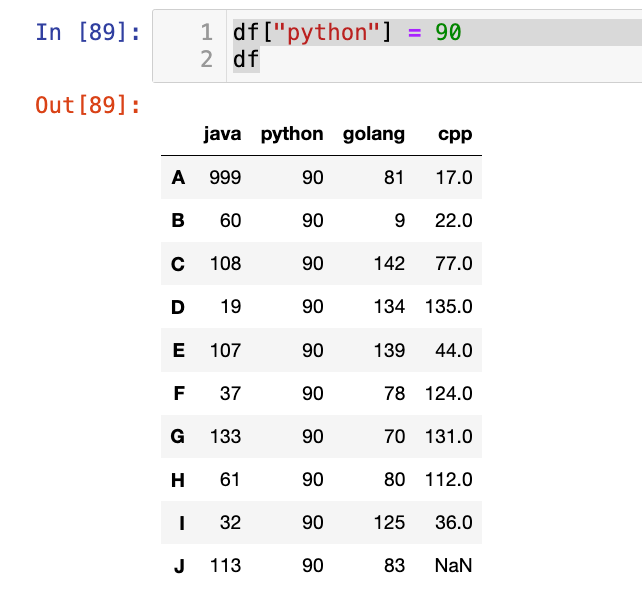Click line number 1 in code gutter
Image resolution: width=642 pixels, height=614 pixels.
(x=207, y=33)
